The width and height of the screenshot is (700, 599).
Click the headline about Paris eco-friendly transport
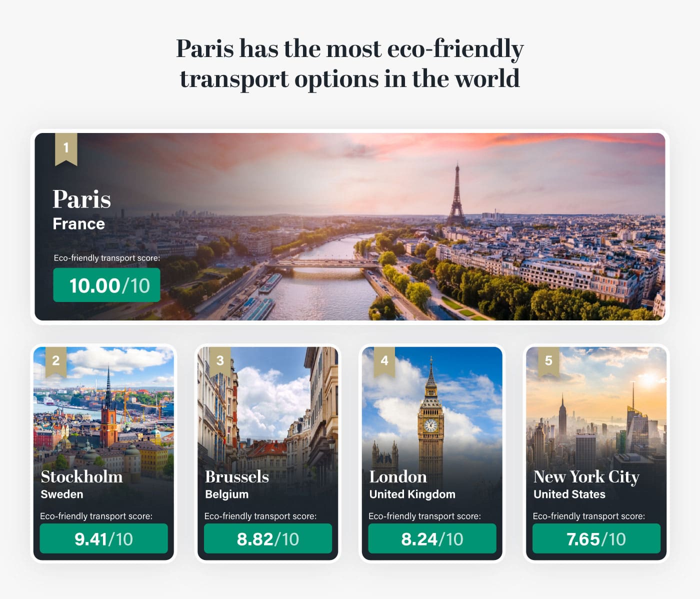tap(350, 63)
